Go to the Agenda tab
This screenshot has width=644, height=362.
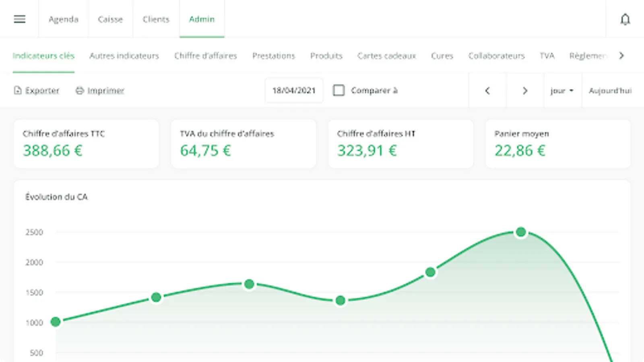click(x=64, y=19)
